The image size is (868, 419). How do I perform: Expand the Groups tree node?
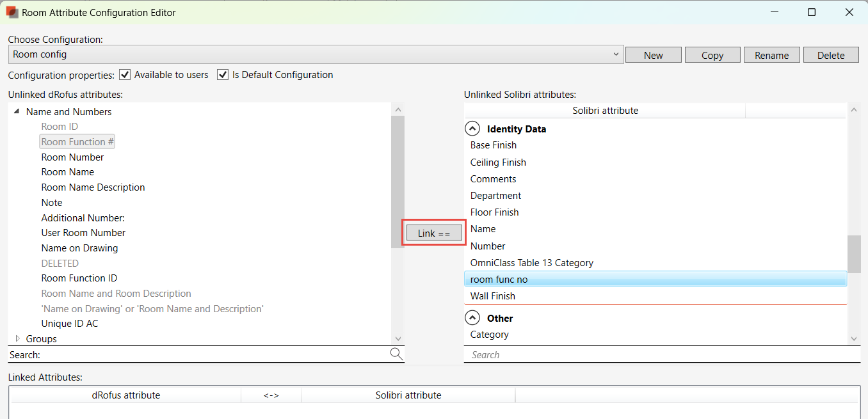pos(17,338)
